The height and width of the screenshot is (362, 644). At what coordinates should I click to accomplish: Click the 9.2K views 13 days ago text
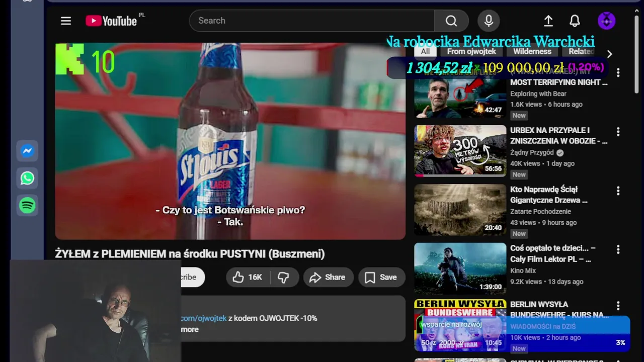point(547,282)
